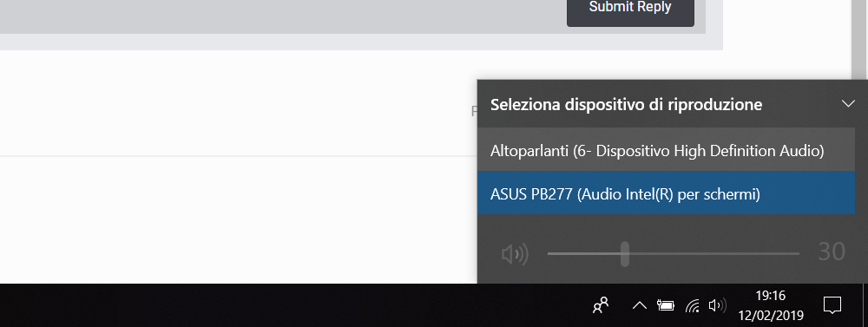Open the People icon in taskbar
Viewport: 868px width, 327px height.
tap(601, 305)
